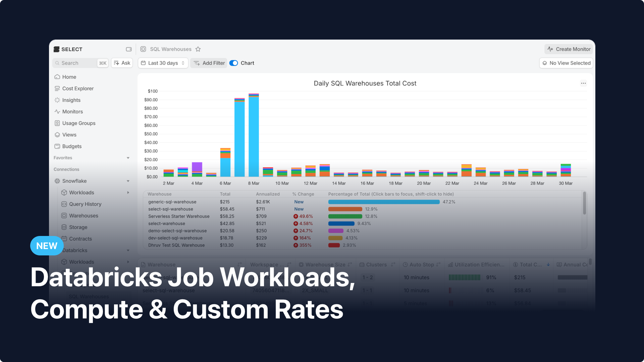Screen dimensions: 644x362
Task: Open the chart three-dots options menu
Action: pyautogui.click(x=583, y=83)
